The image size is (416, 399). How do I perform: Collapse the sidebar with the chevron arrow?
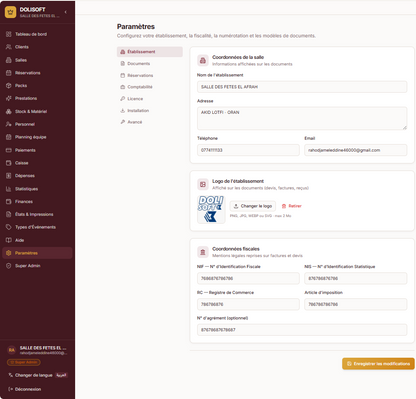[x=66, y=12]
